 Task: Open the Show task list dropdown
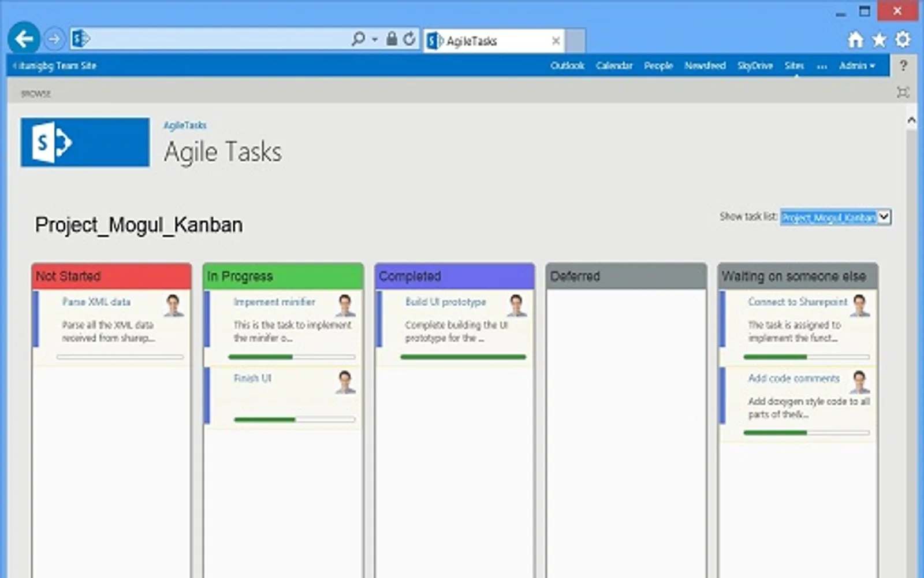836,217
